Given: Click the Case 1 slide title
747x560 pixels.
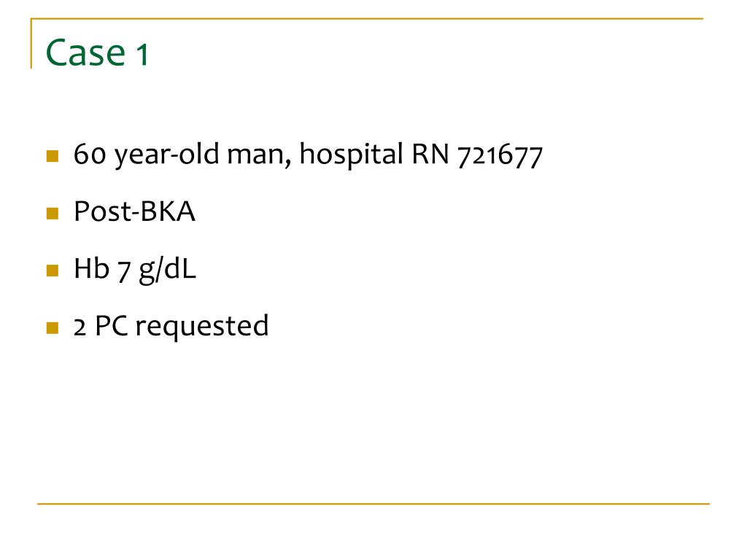Looking at the screenshot, I should point(97,52).
